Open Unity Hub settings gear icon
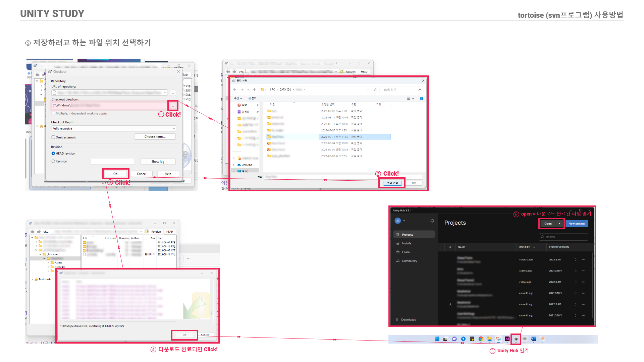The image size is (644, 362). [x=432, y=221]
